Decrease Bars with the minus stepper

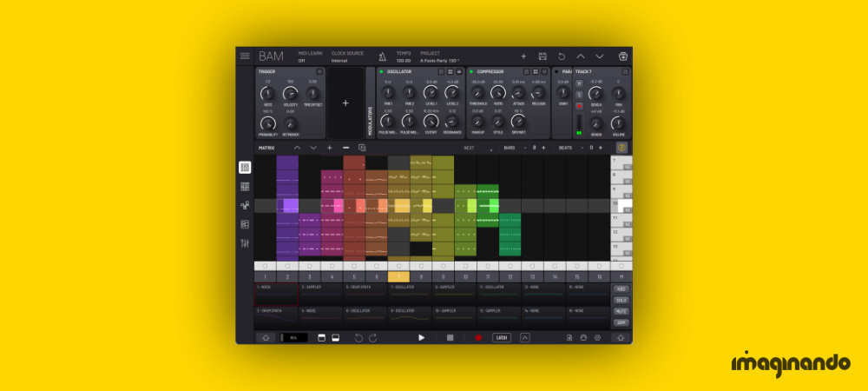[524, 148]
